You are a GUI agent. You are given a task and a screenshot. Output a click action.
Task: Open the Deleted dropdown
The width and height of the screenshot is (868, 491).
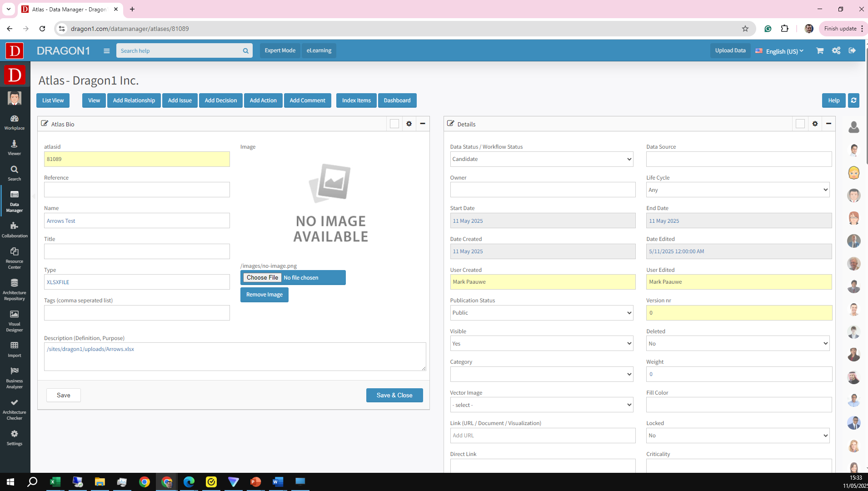click(x=738, y=344)
